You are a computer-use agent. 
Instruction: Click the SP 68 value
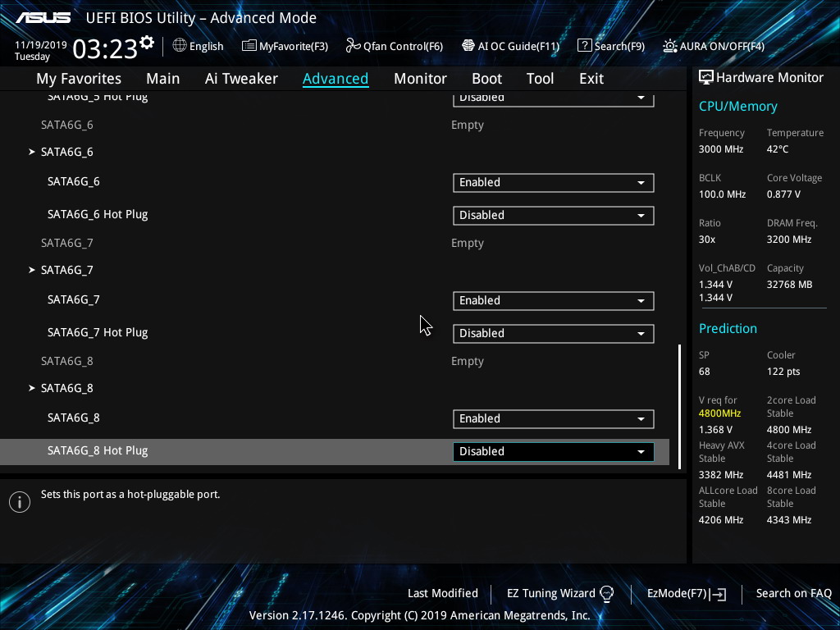[x=704, y=372]
